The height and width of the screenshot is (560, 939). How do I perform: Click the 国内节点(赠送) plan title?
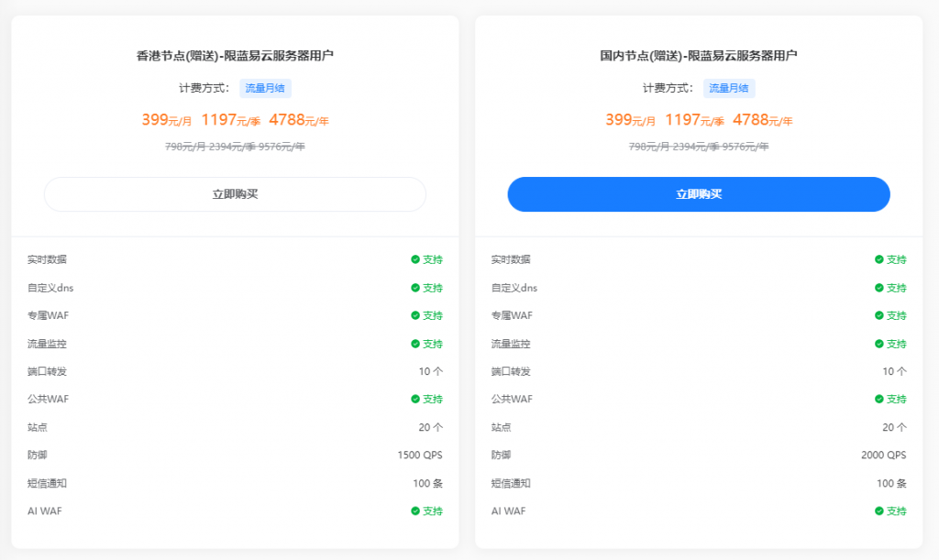point(698,56)
